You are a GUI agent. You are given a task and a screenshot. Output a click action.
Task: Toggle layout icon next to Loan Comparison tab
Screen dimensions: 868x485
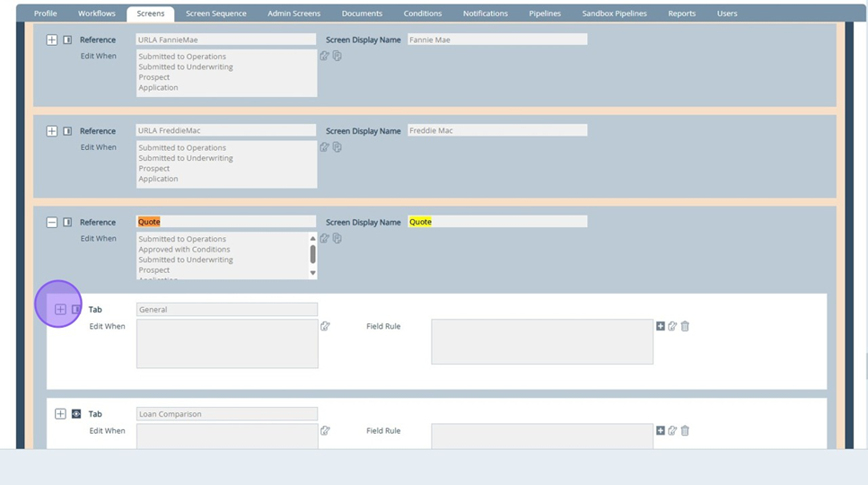[x=76, y=414]
